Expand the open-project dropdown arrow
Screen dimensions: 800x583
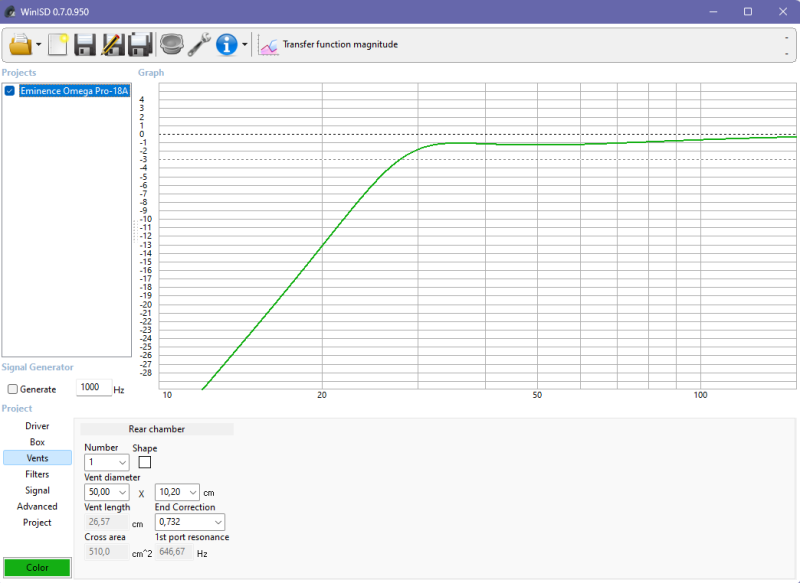pos(39,45)
